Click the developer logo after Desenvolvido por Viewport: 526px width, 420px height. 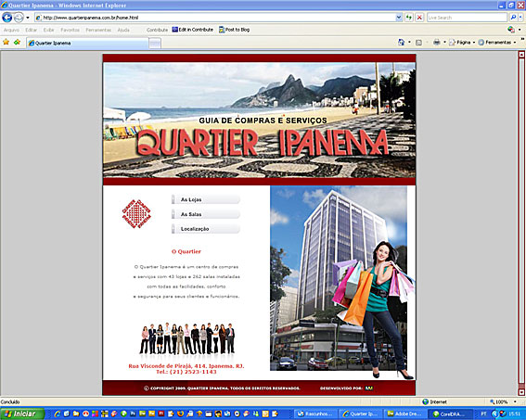tap(369, 388)
